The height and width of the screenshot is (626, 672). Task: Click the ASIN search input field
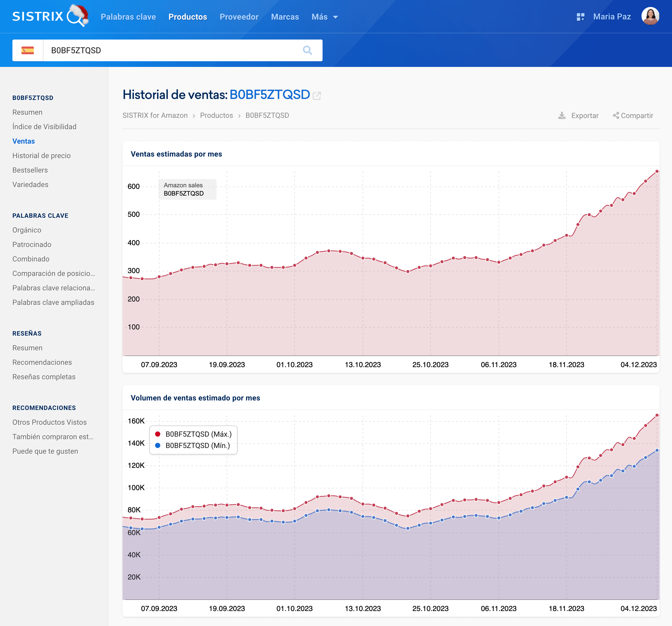point(169,50)
